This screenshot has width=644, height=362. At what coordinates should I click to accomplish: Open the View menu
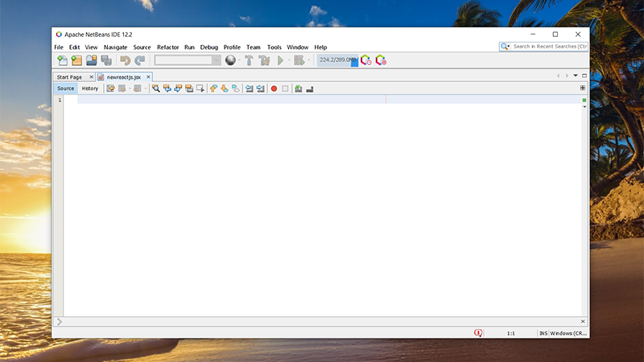pos(91,47)
